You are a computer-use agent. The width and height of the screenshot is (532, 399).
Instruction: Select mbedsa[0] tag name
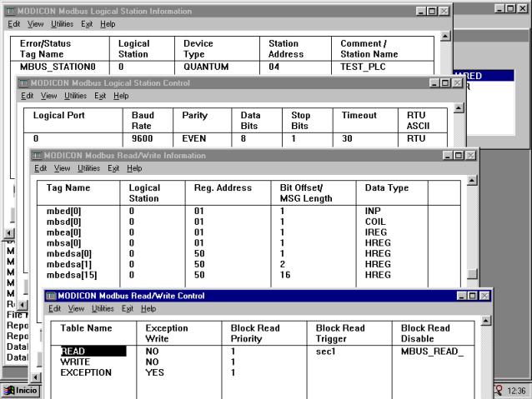point(69,253)
